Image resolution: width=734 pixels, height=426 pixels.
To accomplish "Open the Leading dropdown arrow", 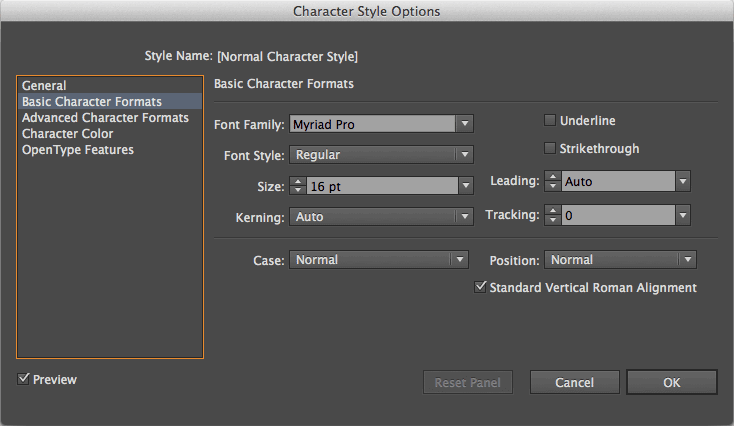I will tap(682, 182).
